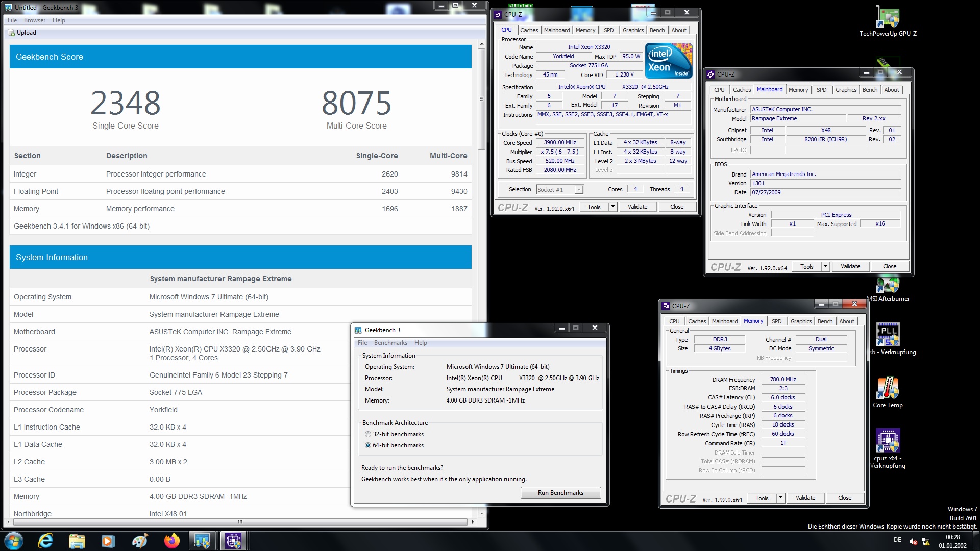Click the DRAM Frequency value 780.0 MHz
Image resolution: width=980 pixels, height=551 pixels.
(x=783, y=379)
